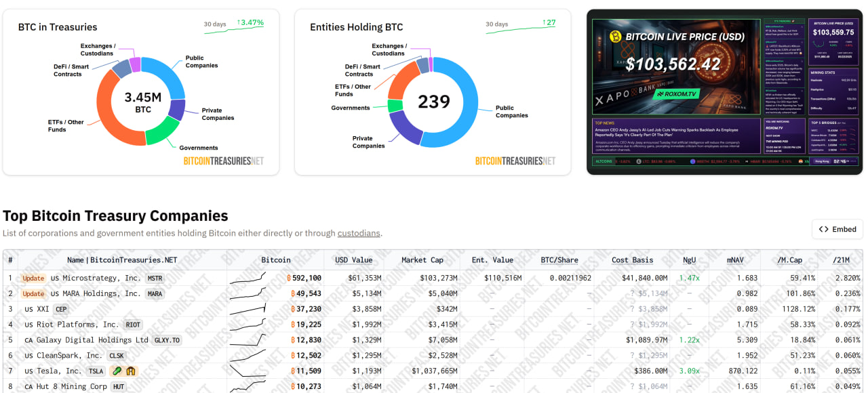Click the BitcoinTreasuries.NET logo in Entities Holding BTC card

(x=515, y=161)
